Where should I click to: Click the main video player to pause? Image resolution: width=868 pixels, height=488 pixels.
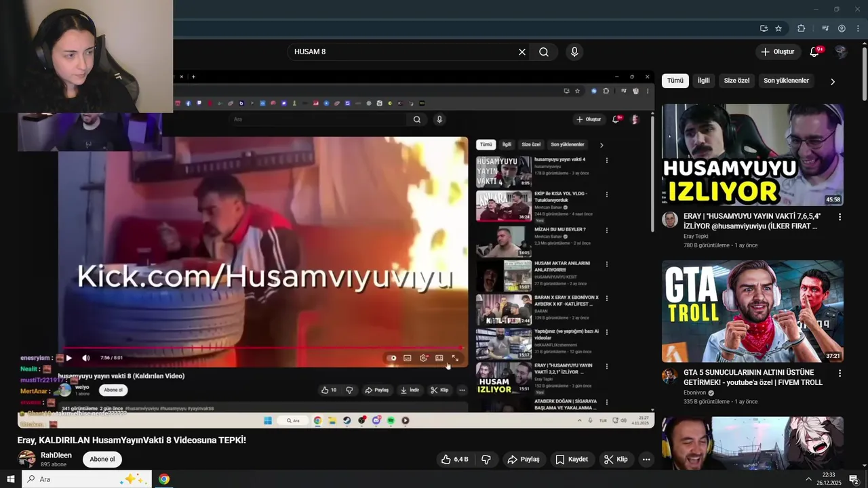[336, 251]
